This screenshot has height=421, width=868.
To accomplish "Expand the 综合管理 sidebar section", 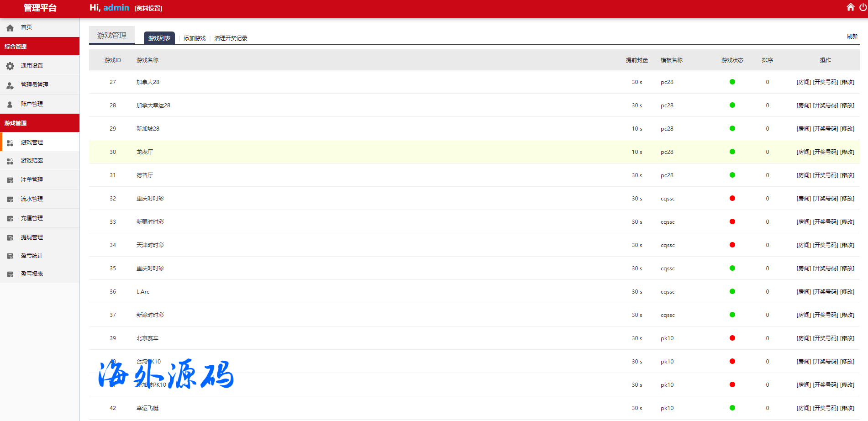I will (40, 47).
